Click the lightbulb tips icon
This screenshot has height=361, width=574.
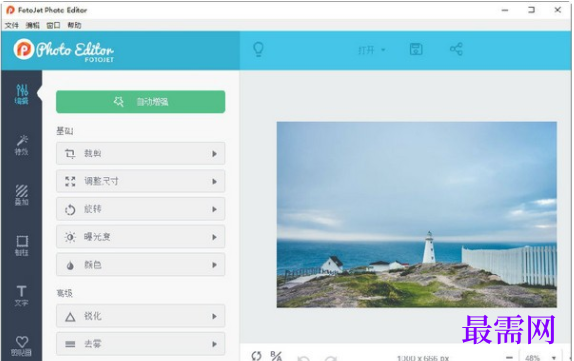point(258,49)
